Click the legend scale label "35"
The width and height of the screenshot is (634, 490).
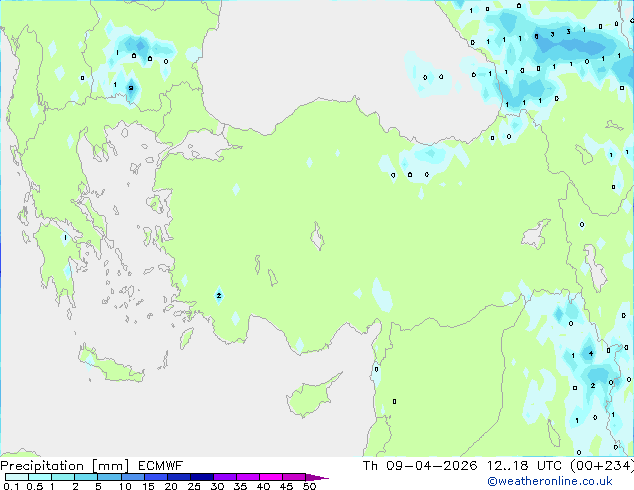pos(240,486)
